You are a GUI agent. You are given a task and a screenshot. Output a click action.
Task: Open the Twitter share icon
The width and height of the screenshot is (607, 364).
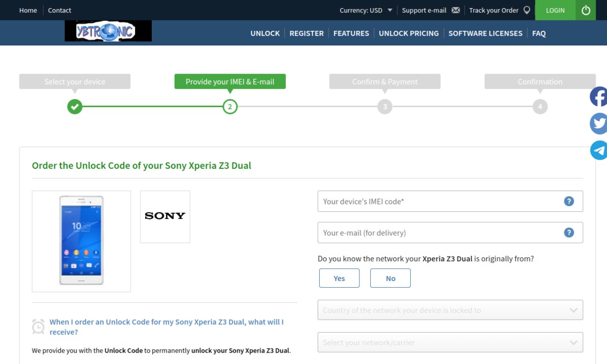pyautogui.click(x=598, y=124)
